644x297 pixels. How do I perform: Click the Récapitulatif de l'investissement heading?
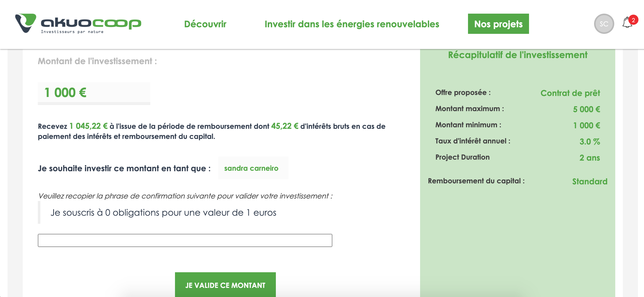tap(518, 55)
